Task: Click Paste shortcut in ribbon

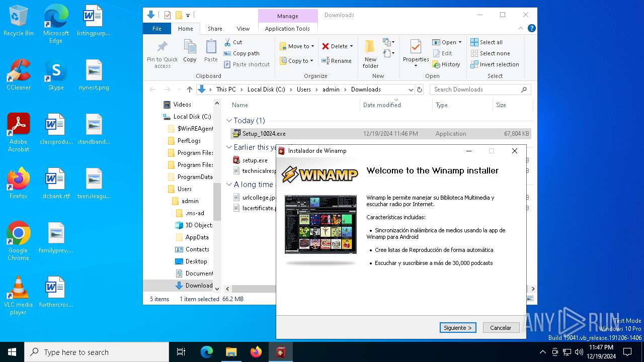Action: coord(247,64)
